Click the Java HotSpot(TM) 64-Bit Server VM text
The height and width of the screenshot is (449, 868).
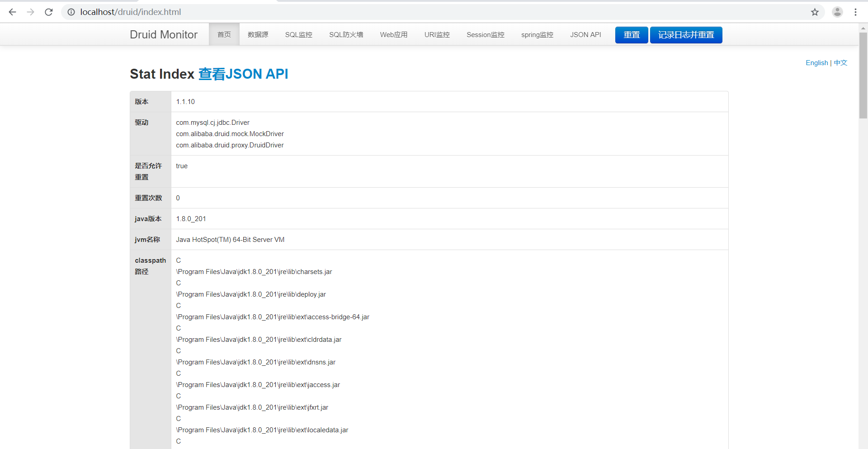pos(230,240)
